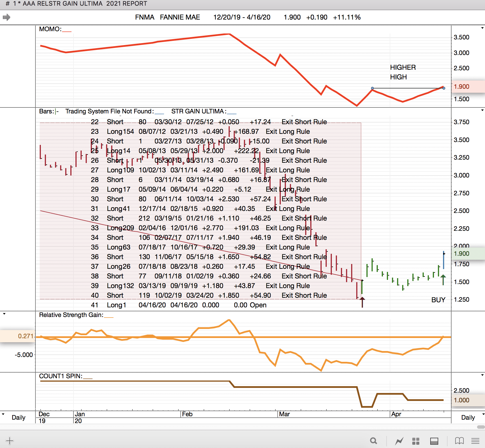Click the horizontal scrollbar thumb at bottom right
This screenshot has width=485, height=448.
(x=481, y=427)
